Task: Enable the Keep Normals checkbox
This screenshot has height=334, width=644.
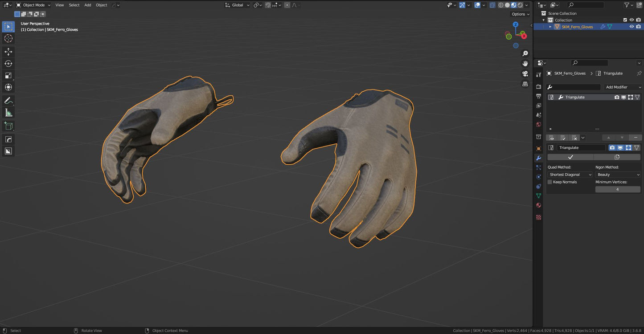Action: 550,182
